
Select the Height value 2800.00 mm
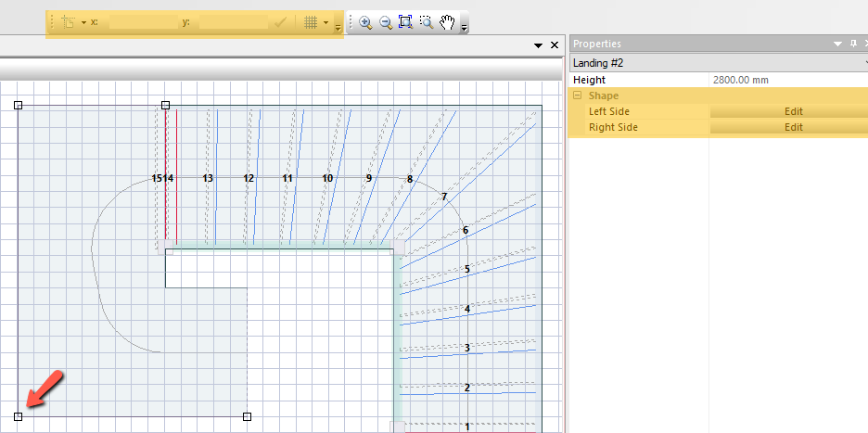740,80
